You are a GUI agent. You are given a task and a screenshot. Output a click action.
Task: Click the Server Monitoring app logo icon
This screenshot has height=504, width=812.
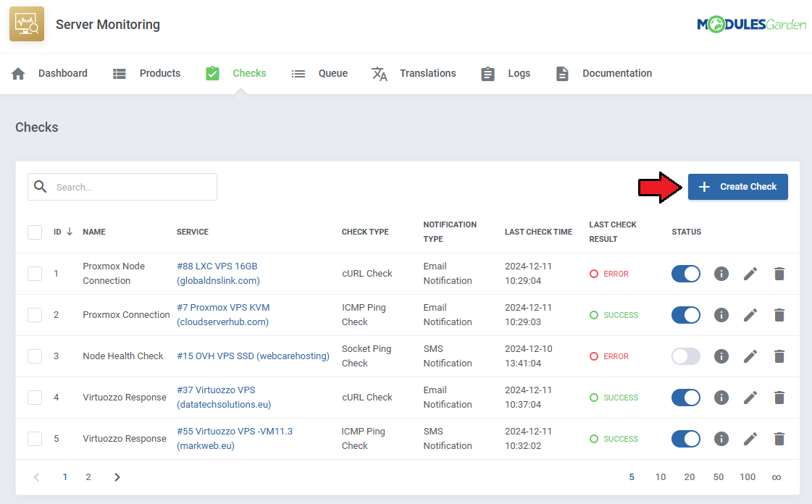coord(26,24)
